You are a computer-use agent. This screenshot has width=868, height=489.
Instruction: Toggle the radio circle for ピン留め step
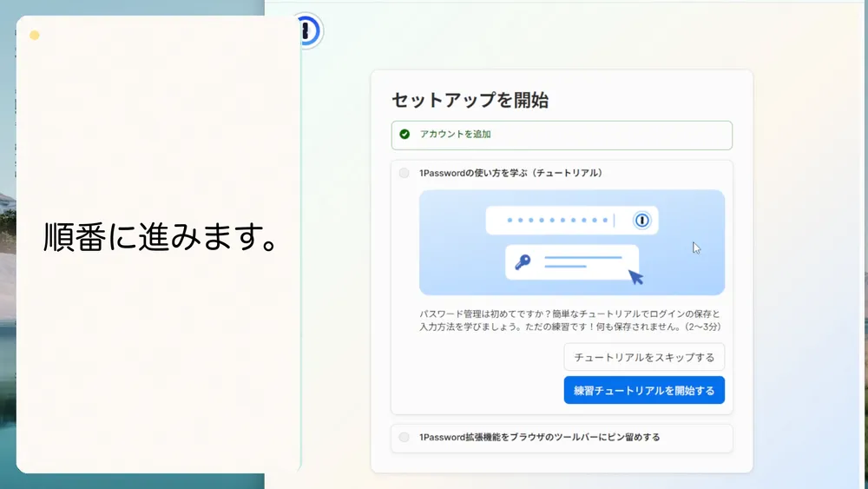(x=404, y=438)
